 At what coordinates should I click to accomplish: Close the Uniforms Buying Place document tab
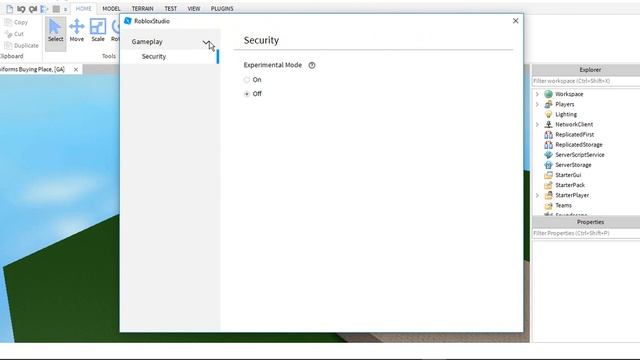click(76, 70)
